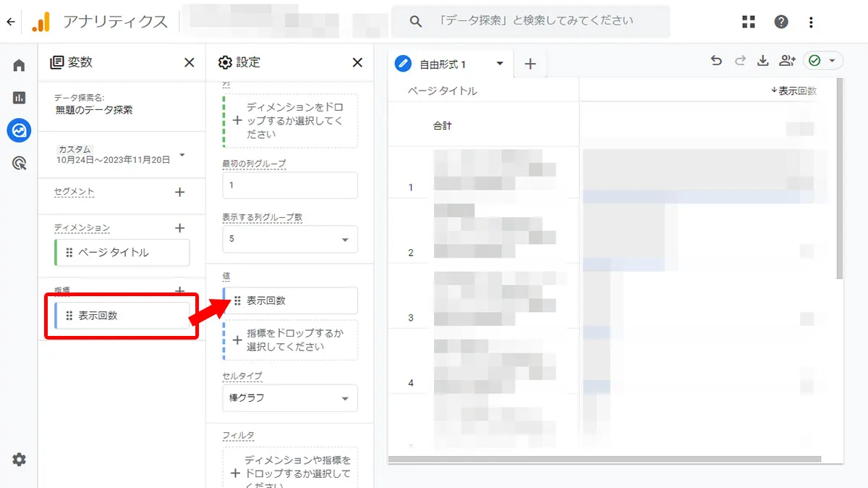Open the Advertising section icon
This screenshot has height=488, width=868.
[18, 163]
